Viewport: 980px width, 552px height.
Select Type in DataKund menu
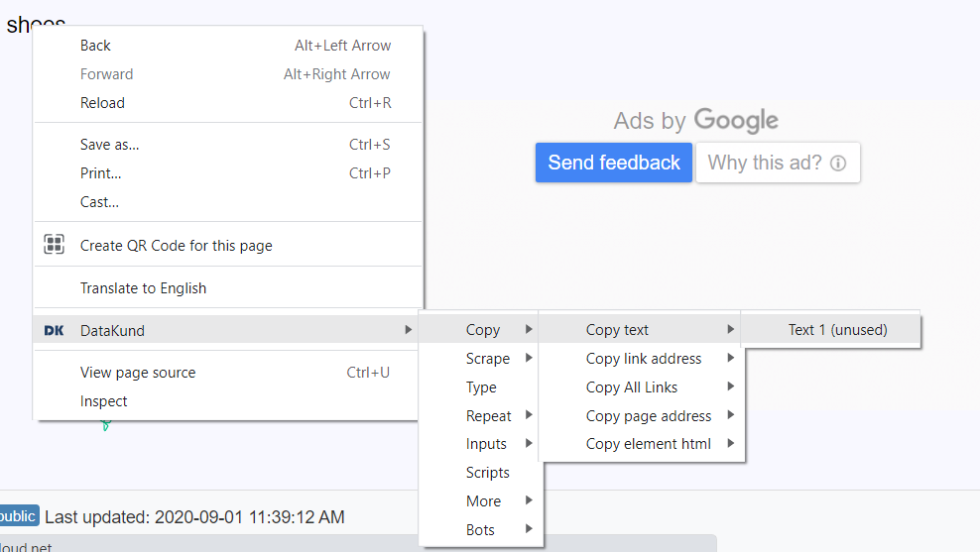tap(481, 387)
